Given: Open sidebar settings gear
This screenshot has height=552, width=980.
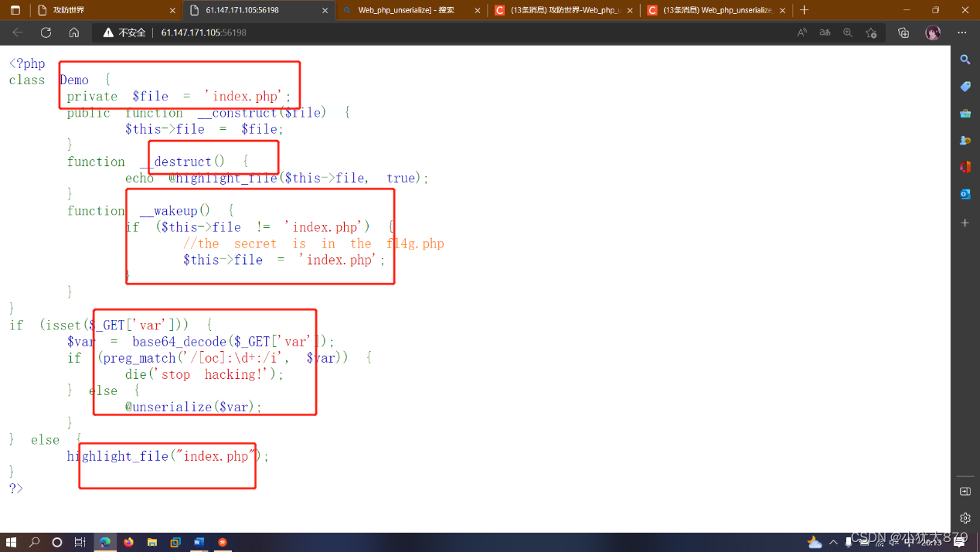Looking at the screenshot, I should (965, 518).
